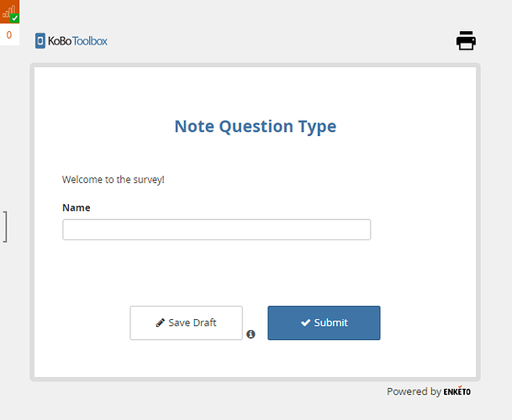Click the blue KoBoToolbox device logo icon
The width and height of the screenshot is (512, 420).
[40, 41]
